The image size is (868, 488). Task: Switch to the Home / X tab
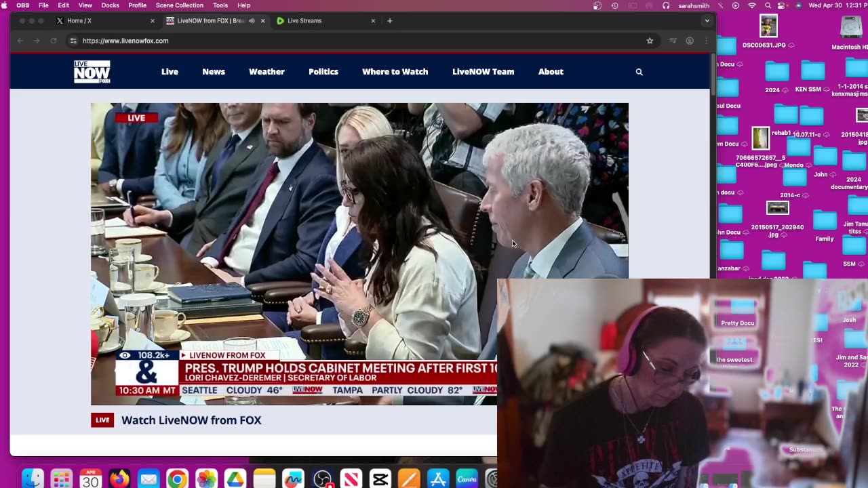(x=105, y=21)
